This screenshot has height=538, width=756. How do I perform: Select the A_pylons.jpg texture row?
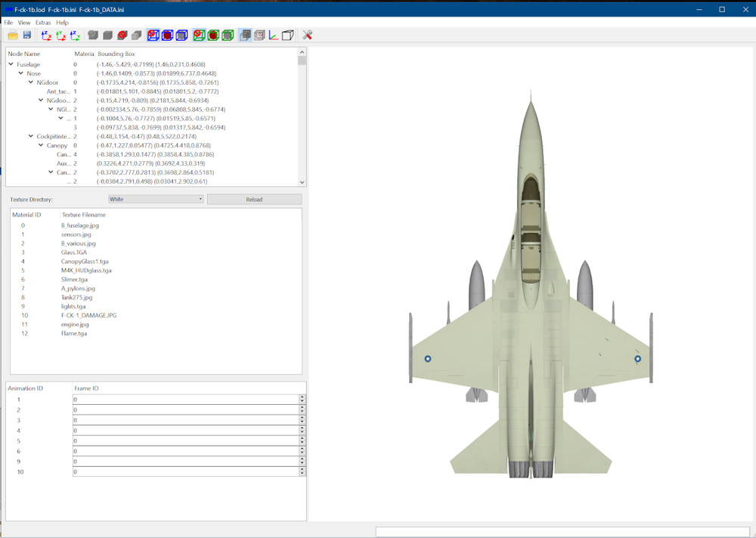[x=156, y=288]
